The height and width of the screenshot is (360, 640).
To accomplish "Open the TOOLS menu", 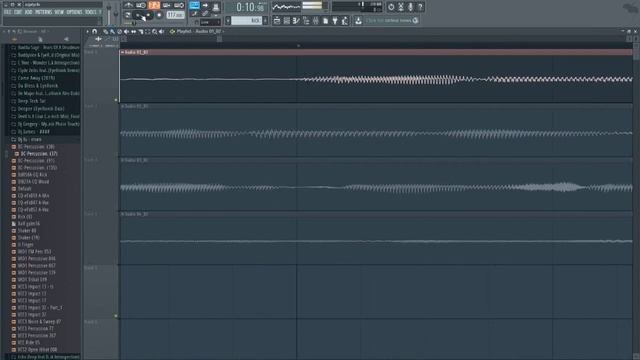I will (91, 12).
